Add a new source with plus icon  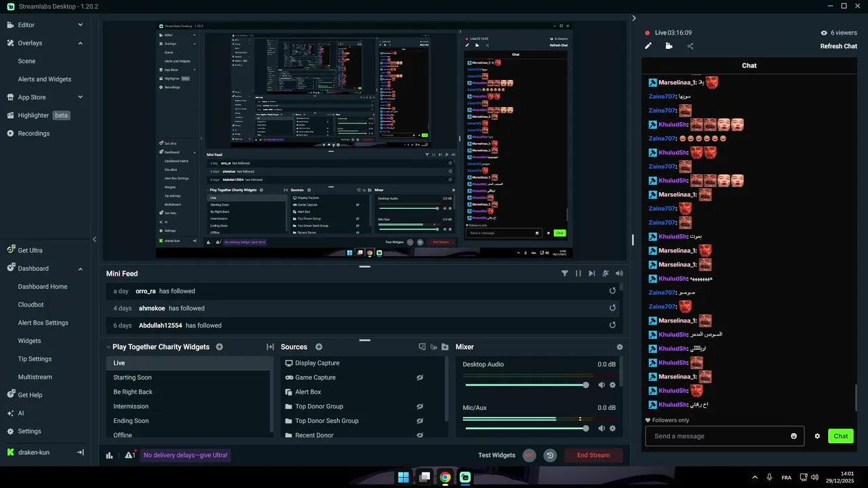[319, 347]
